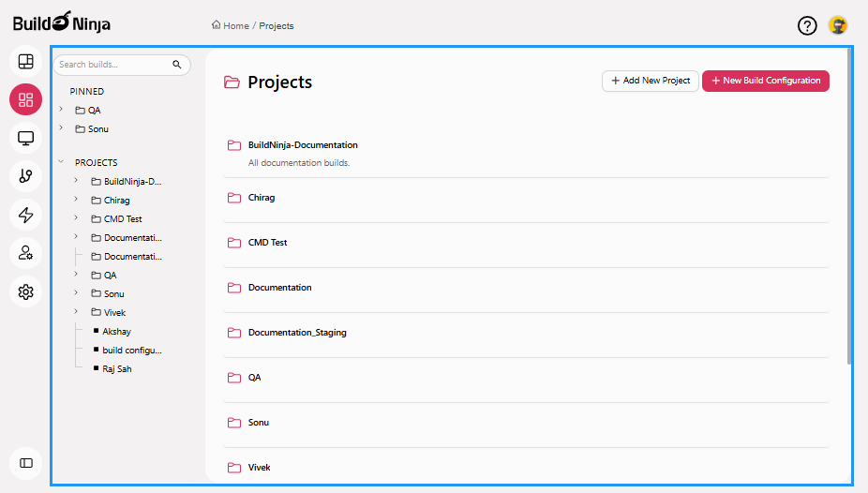Click Add New Project button
Viewport: 868px width, 493px height.
651,81
